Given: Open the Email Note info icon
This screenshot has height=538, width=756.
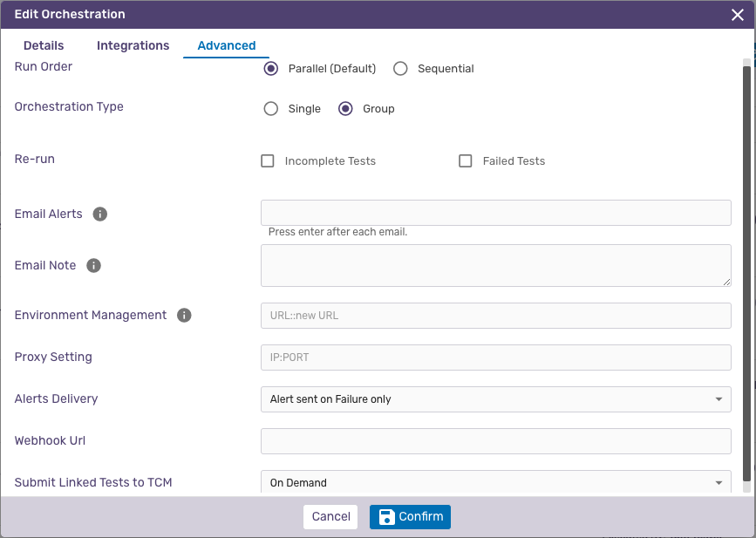Looking at the screenshot, I should pyautogui.click(x=93, y=266).
